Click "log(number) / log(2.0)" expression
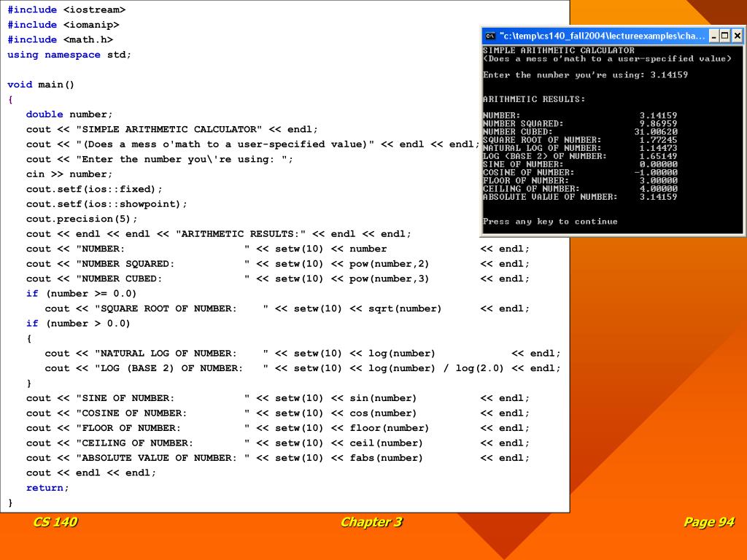This screenshot has width=747, height=560. 436,368
